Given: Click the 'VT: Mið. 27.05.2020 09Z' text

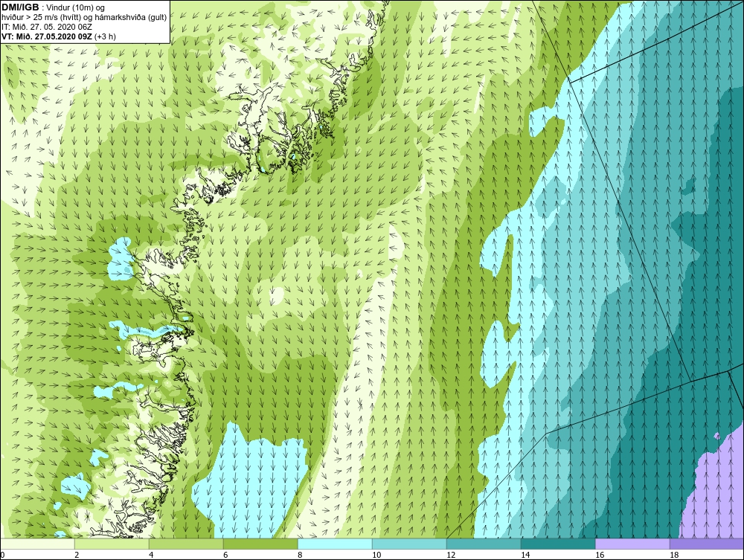Looking at the screenshot, I should tap(48, 36).
